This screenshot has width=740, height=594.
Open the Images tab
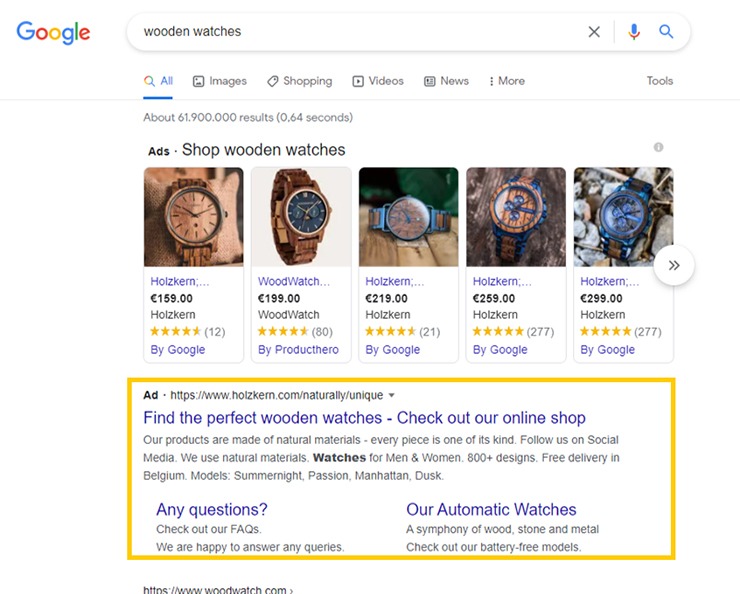(220, 81)
